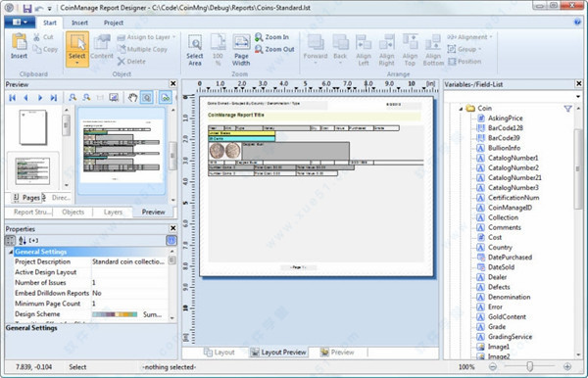Click the Zoom In magnifier icon
Viewport: 588px width, 378px height.
259,37
